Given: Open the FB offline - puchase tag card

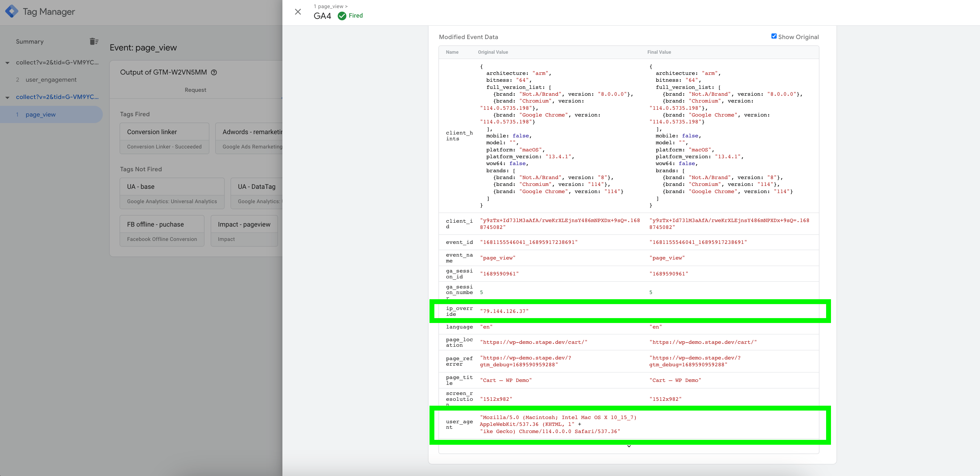Looking at the screenshot, I should pos(162,231).
